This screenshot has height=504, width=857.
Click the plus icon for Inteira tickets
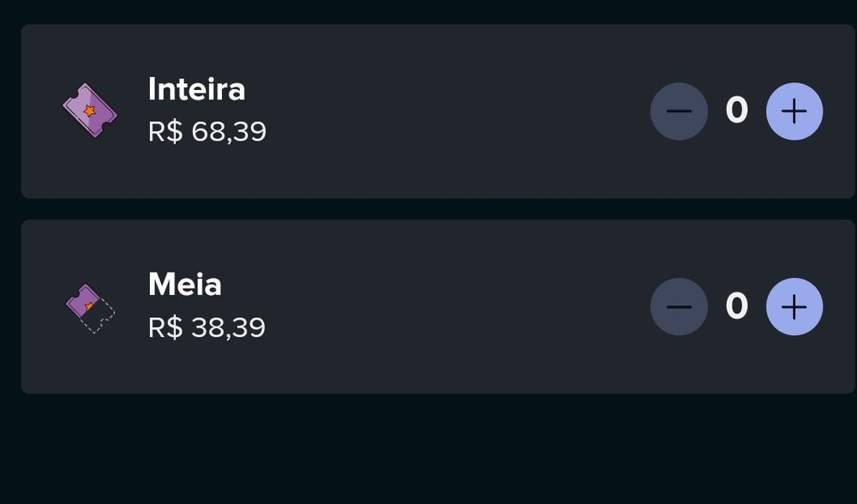click(x=794, y=111)
